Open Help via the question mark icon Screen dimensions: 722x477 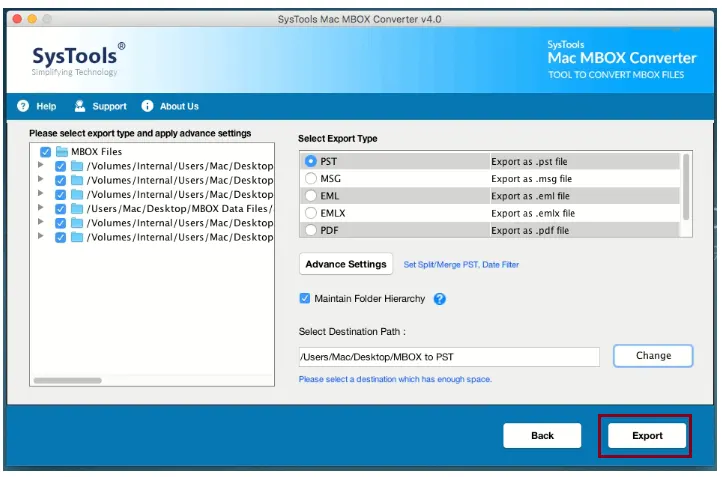[x=23, y=106]
